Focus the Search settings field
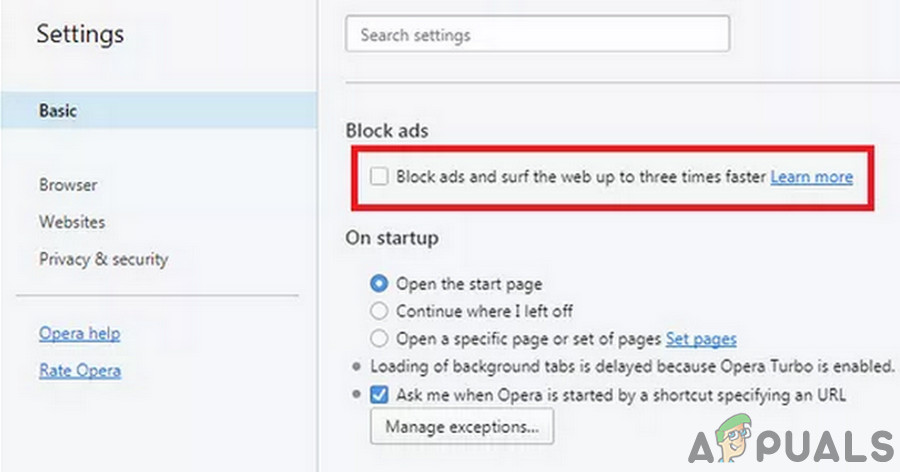The image size is (900, 472). 537,35
